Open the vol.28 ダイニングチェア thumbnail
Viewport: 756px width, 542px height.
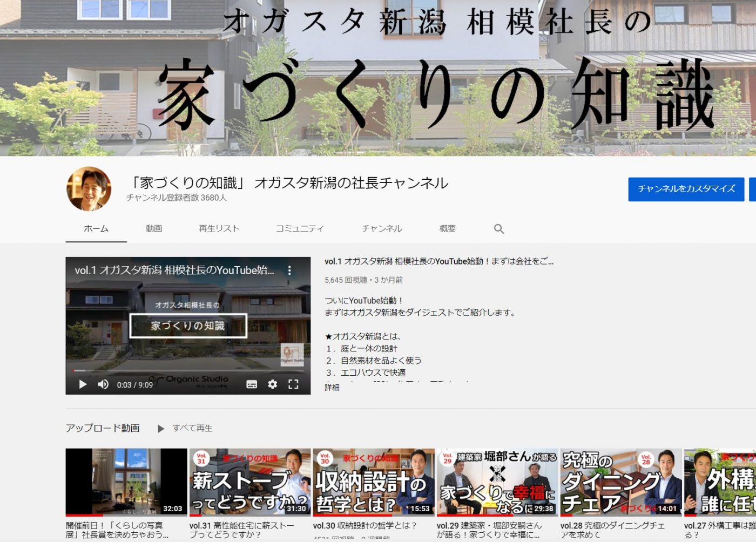tap(621, 482)
